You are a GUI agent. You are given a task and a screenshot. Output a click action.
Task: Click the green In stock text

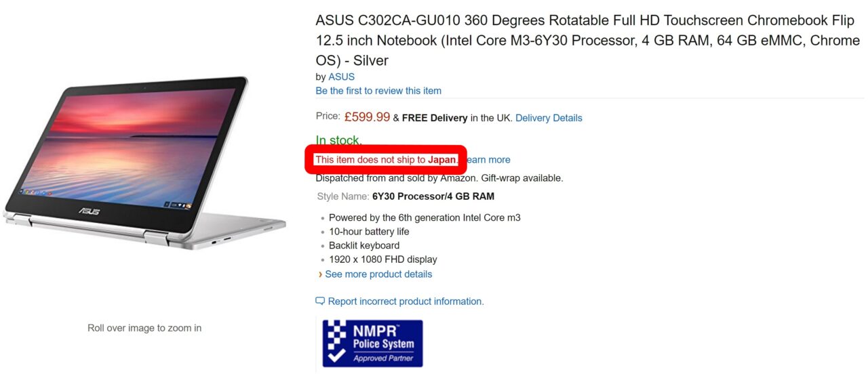[x=338, y=141]
